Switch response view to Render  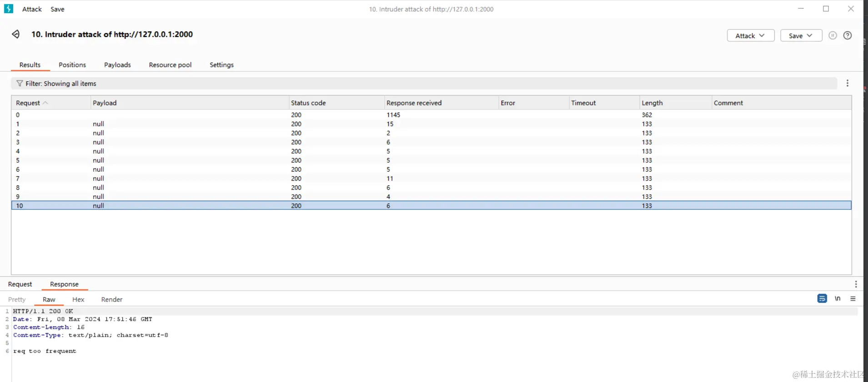112,300
